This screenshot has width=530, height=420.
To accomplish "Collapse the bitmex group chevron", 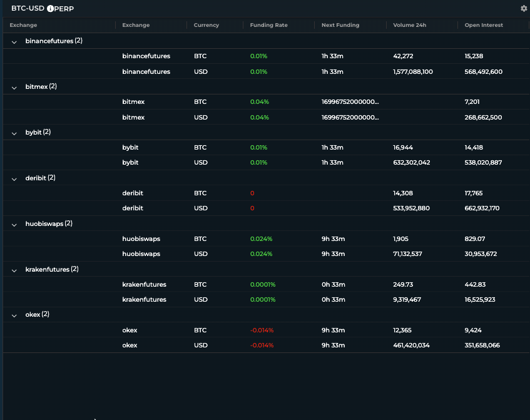I will tap(14, 87).
